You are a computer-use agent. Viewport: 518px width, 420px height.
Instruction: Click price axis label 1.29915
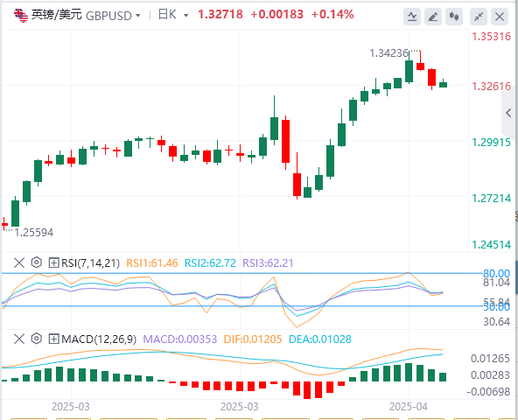pos(492,143)
